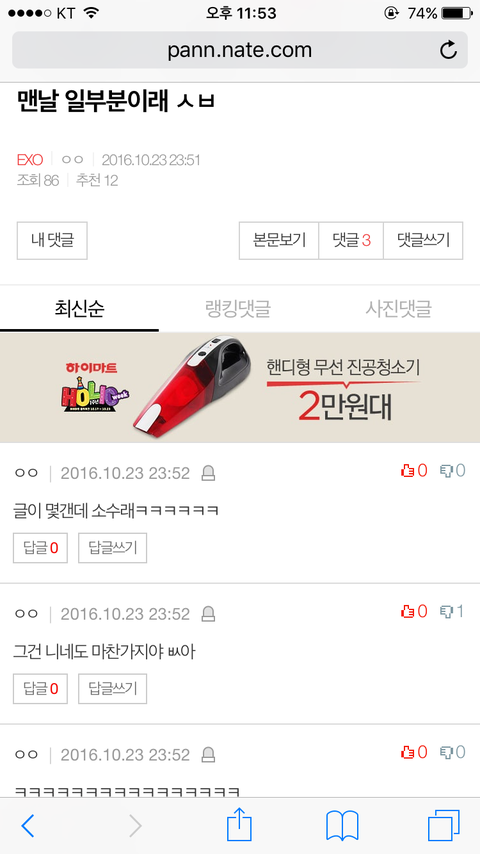Tap report siren icon on second comment
This screenshot has width=480, height=854.
[208, 614]
